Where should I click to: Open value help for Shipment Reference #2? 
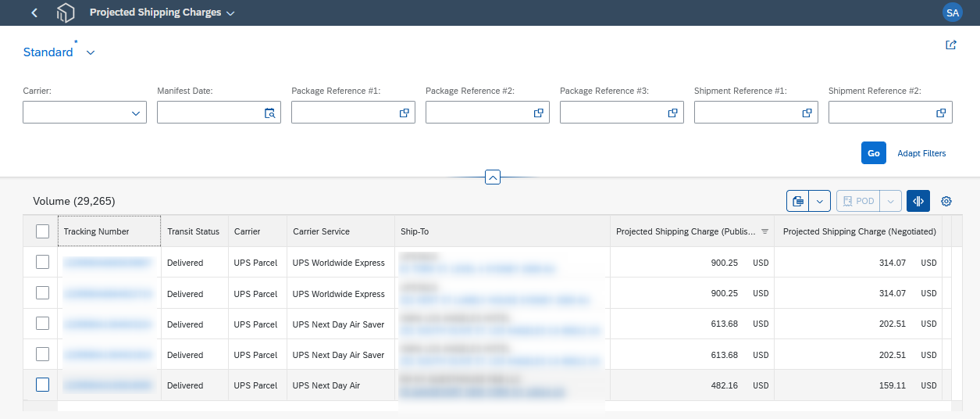941,113
